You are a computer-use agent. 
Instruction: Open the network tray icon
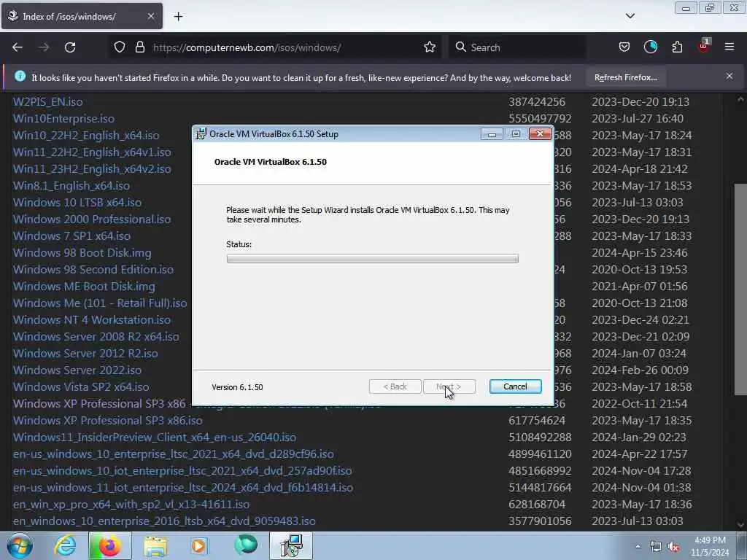pyautogui.click(x=656, y=547)
